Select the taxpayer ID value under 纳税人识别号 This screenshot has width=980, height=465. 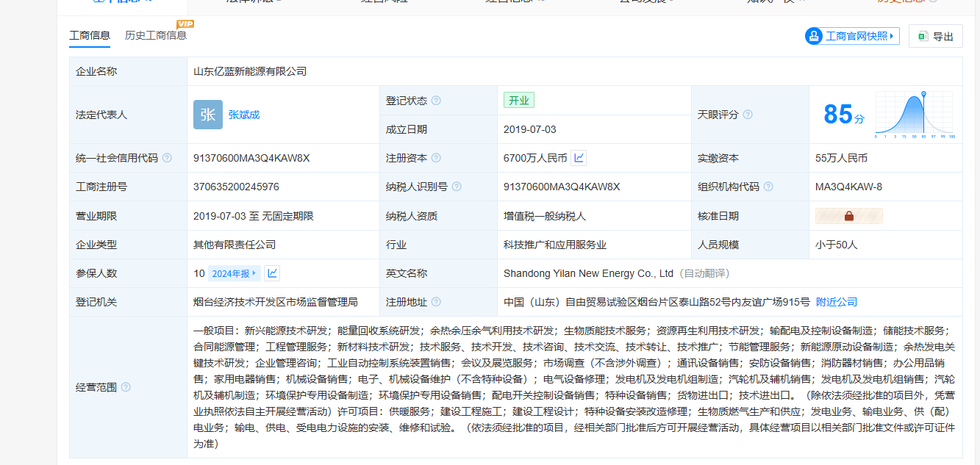[x=562, y=187]
